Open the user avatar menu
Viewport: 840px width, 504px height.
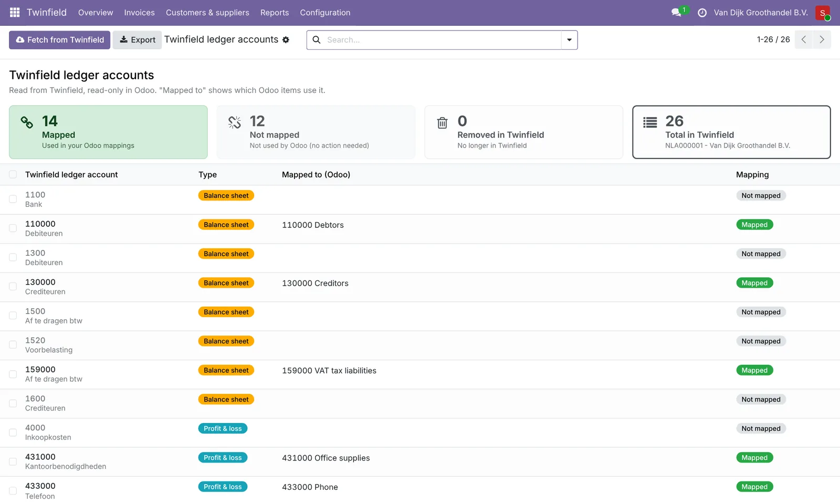click(823, 13)
